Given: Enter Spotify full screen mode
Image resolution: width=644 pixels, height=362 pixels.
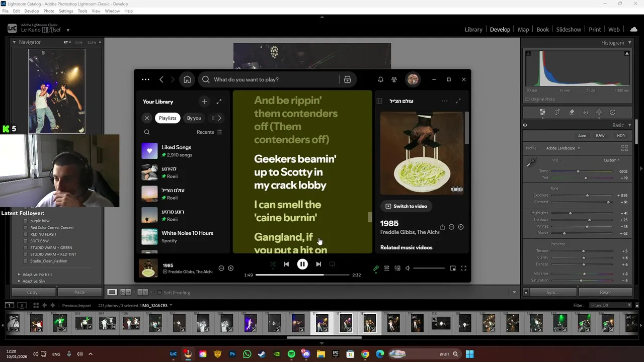Looking at the screenshot, I should 463,268.
